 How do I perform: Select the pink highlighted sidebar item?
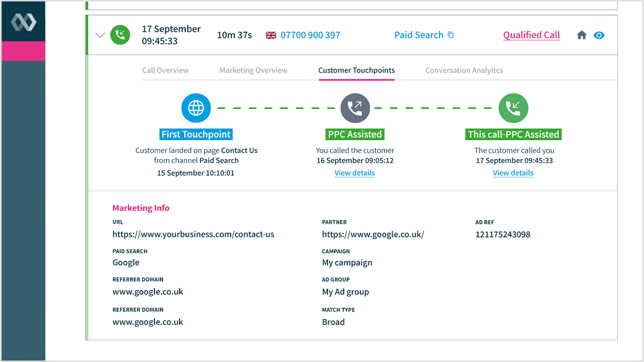(x=23, y=51)
